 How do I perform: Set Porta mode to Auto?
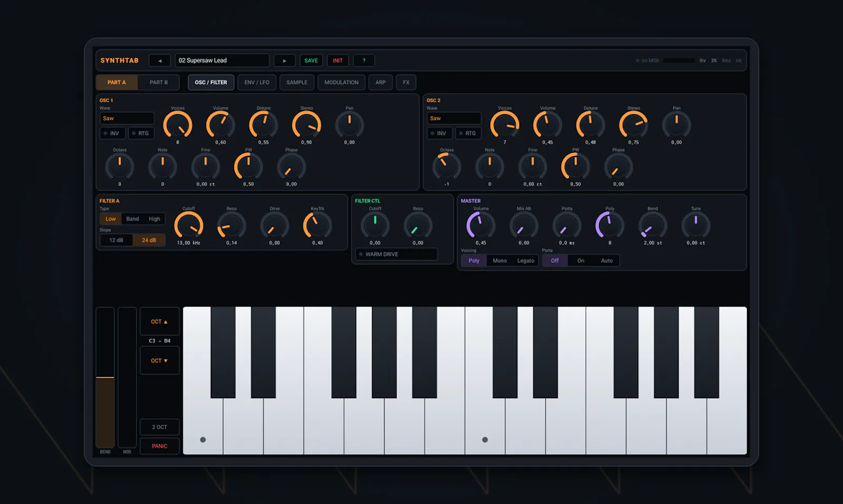(607, 261)
